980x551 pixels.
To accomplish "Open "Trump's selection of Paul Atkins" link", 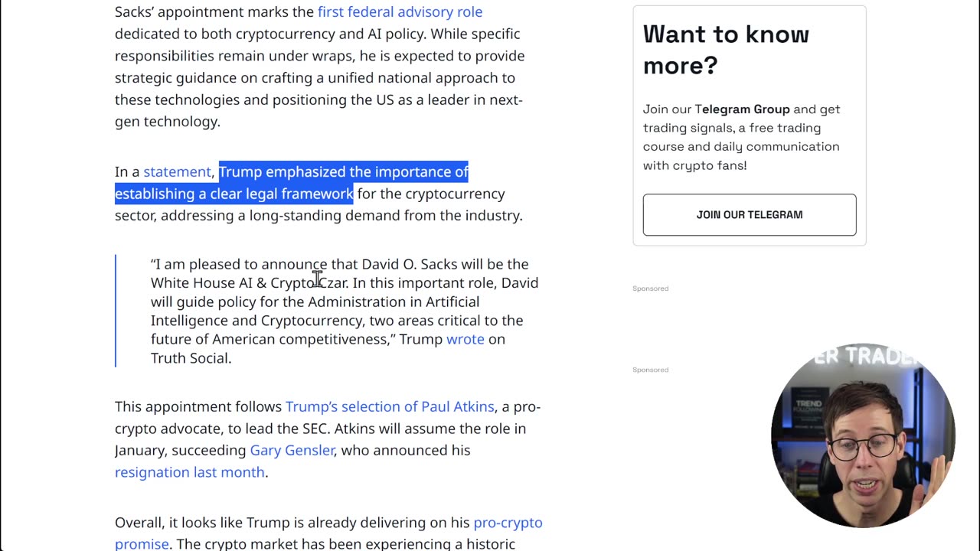I will (390, 406).
